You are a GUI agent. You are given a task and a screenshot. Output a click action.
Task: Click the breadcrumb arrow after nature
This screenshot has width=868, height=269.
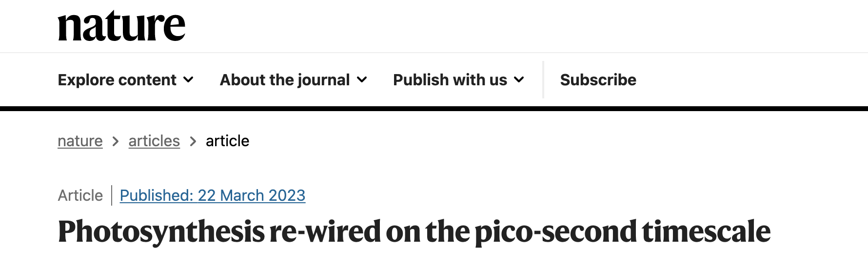pos(116,141)
